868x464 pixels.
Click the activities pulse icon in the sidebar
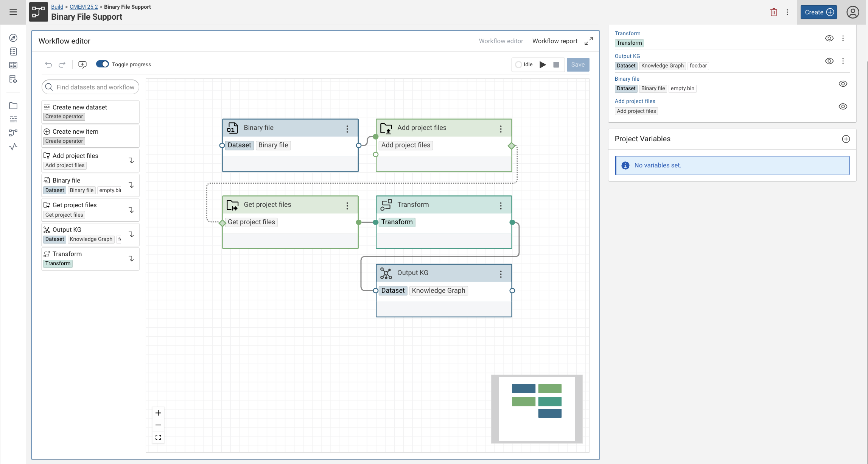(13, 147)
